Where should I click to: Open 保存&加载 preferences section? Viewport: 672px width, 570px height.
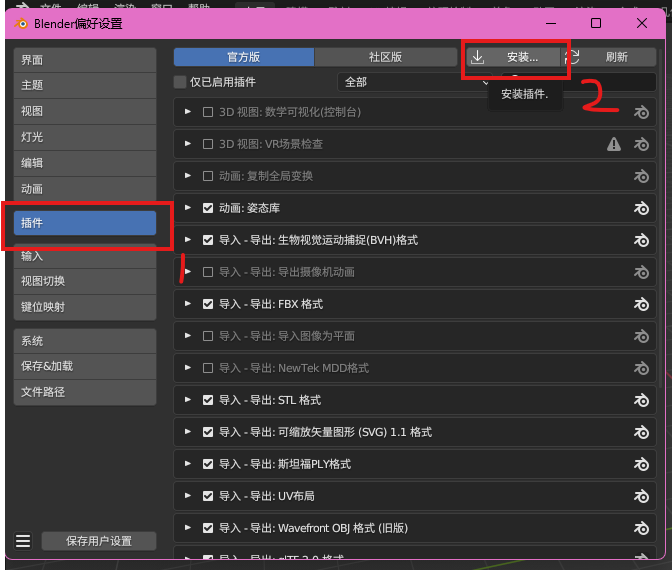tap(85, 366)
